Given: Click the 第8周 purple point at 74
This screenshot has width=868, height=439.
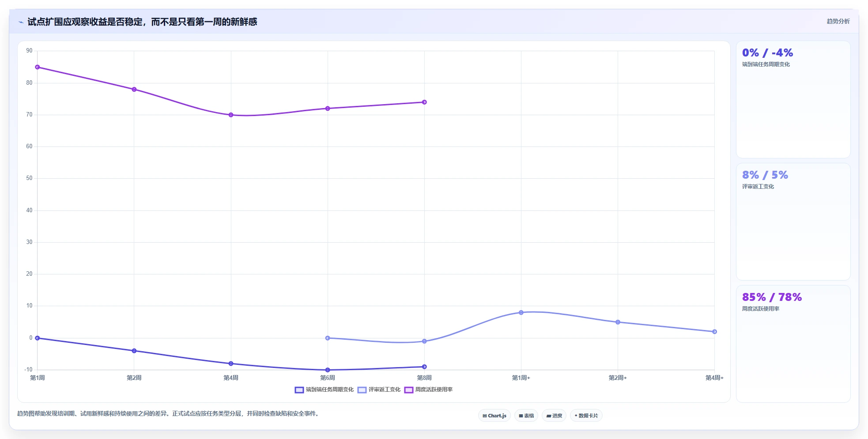Looking at the screenshot, I should click(424, 102).
